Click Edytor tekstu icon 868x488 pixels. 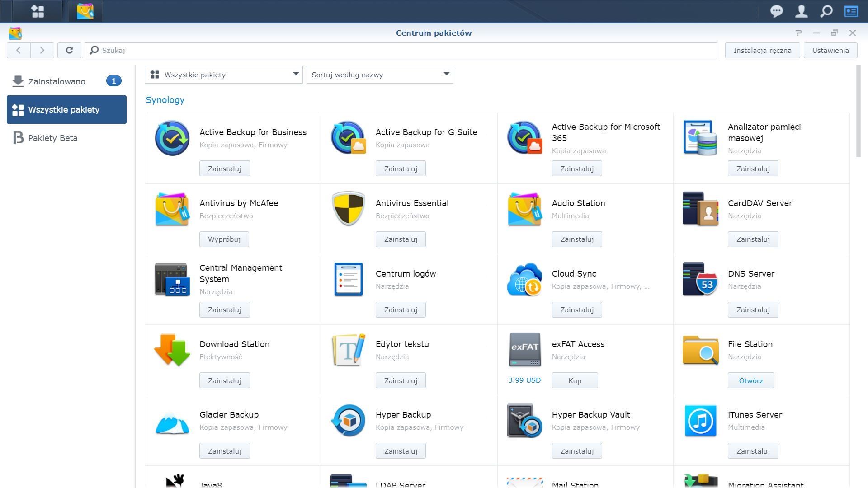pyautogui.click(x=348, y=350)
